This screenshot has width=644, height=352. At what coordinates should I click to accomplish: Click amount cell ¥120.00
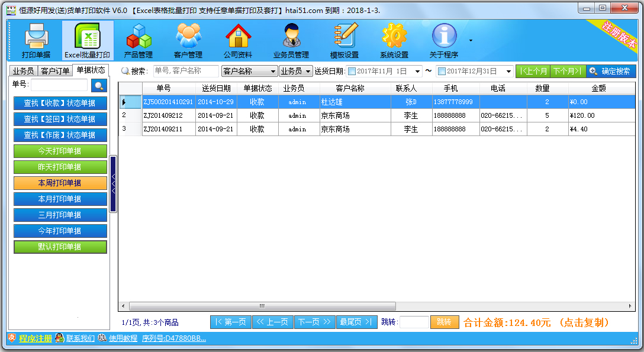point(602,115)
